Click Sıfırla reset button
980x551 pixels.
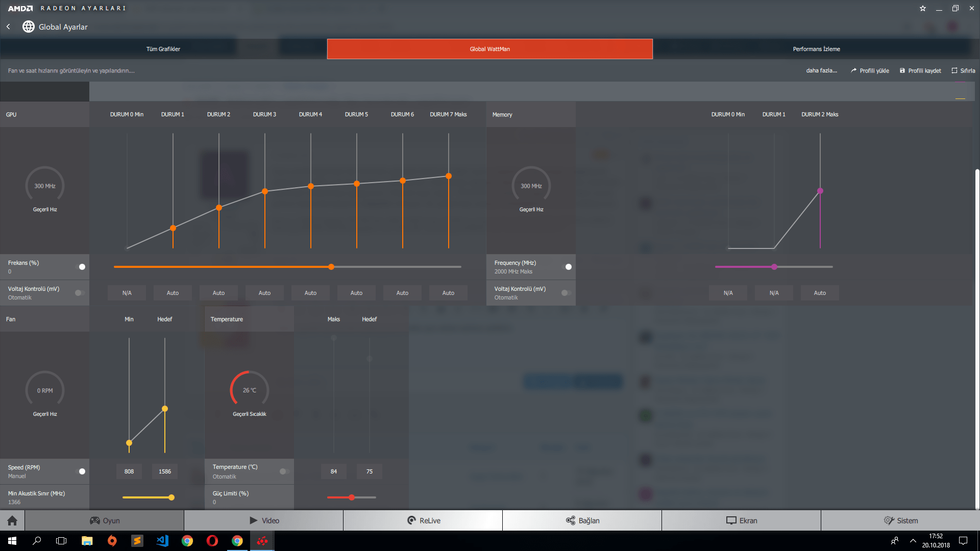(x=963, y=71)
